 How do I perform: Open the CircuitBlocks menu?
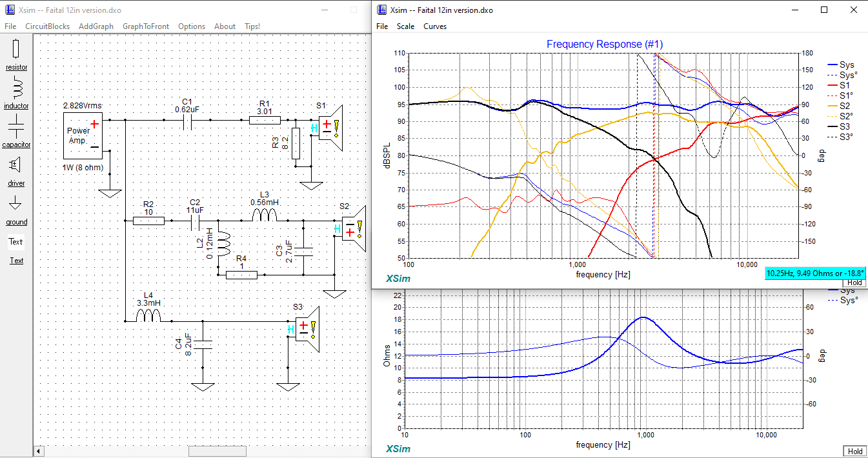click(47, 26)
